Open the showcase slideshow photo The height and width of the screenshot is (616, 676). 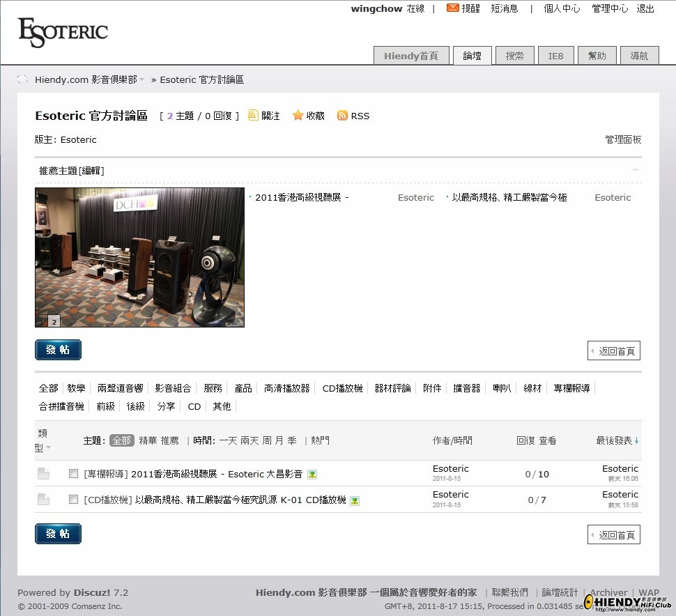(x=139, y=257)
